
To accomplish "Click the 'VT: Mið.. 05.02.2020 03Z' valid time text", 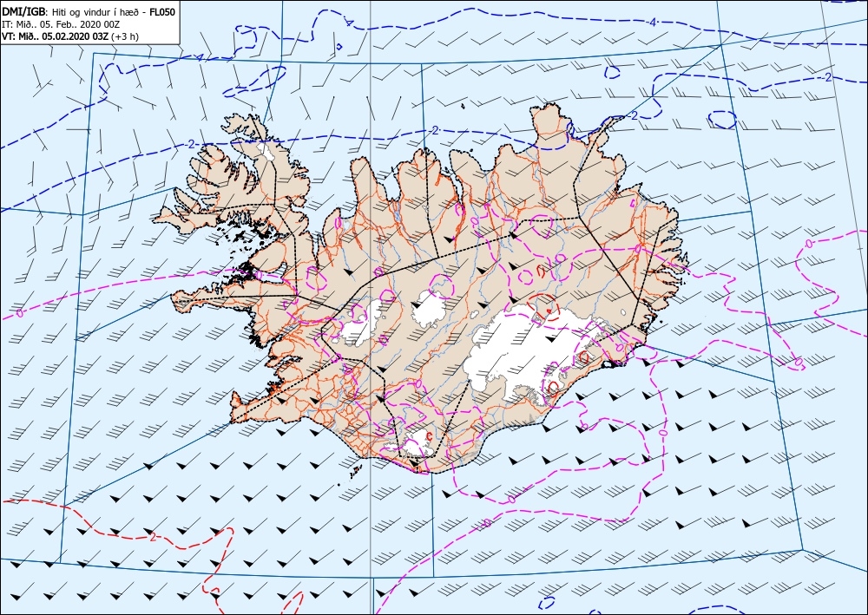I will pos(56,36).
